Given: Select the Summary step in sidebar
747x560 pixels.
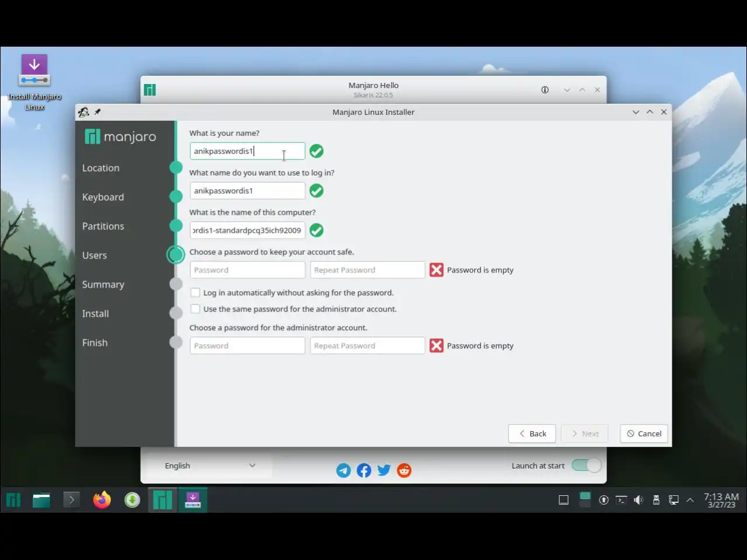Looking at the screenshot, I should pos(103,285).
